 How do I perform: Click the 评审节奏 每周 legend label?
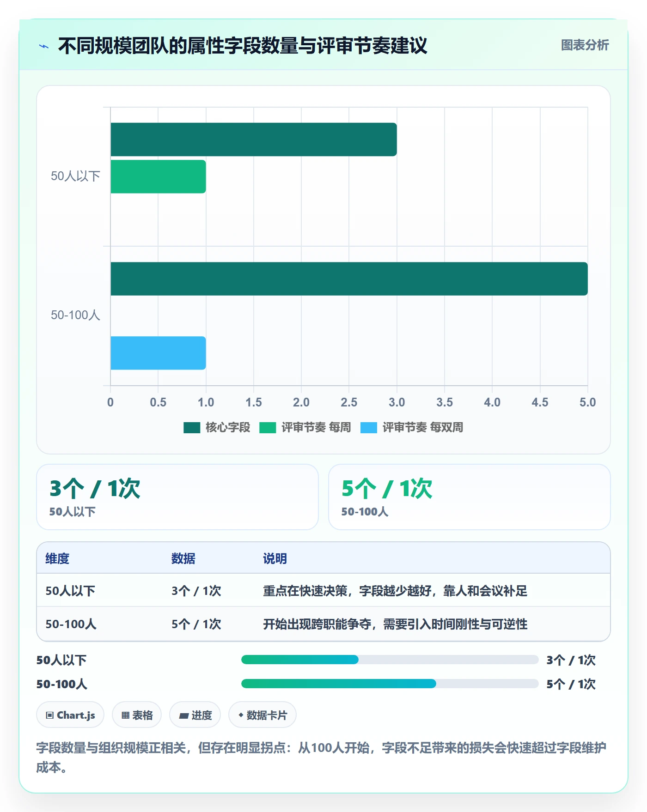tap(316, 428)
